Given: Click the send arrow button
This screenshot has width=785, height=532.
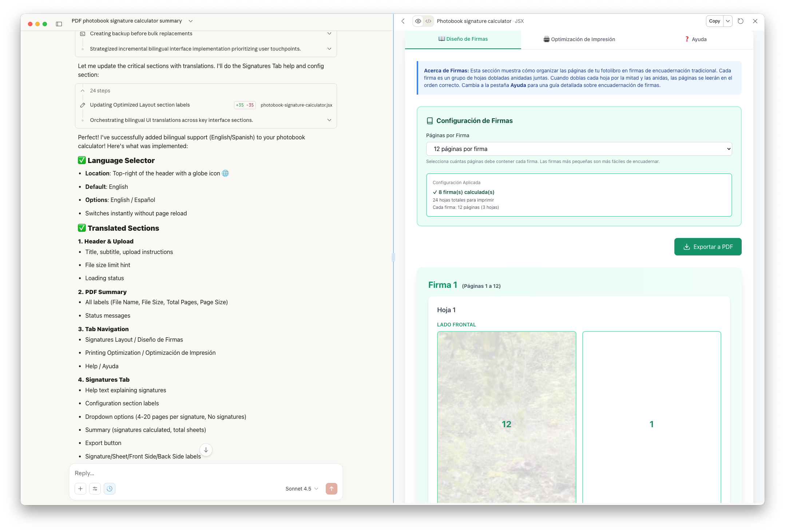Looking at the screenshot, I should coord(331,489).
